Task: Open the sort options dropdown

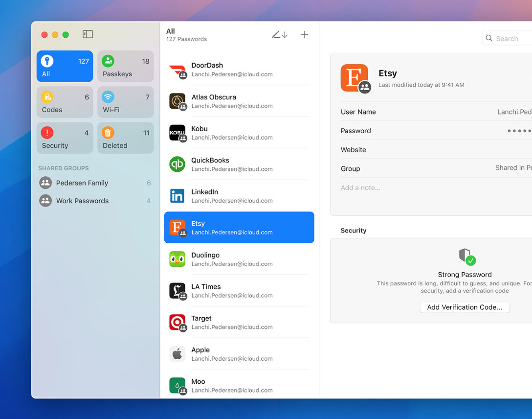Action: (280, 35)
